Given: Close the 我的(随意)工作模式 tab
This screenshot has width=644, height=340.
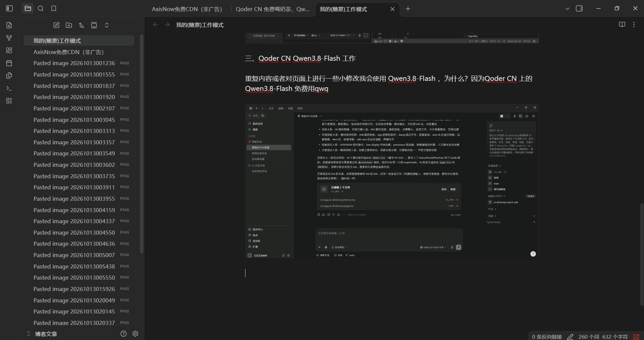Looking at the screenshot, I should [393, 9].
